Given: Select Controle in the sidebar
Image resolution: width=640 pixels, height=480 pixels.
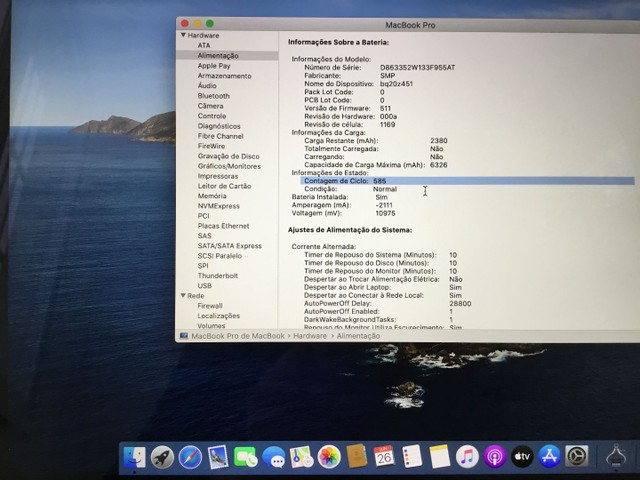Looking at the screenshot, I should tap(212, 116).
